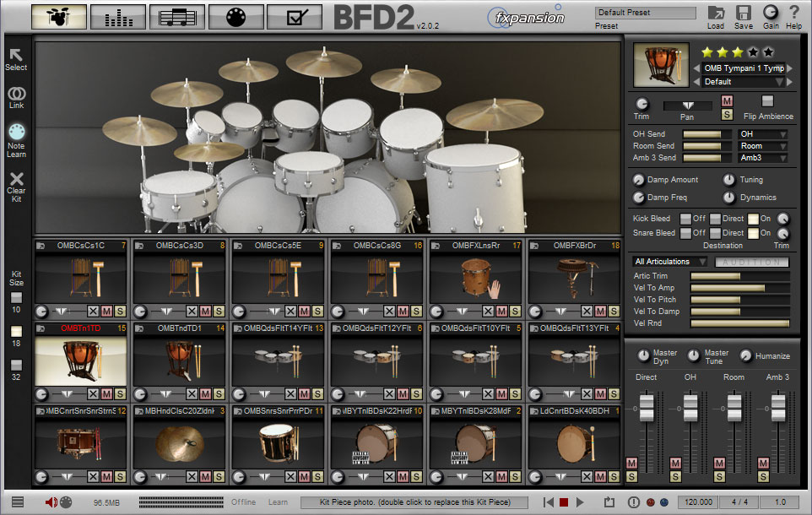The image size is (812, 515).
Task: Click the Default Preset name field
Action: (645, 13)
